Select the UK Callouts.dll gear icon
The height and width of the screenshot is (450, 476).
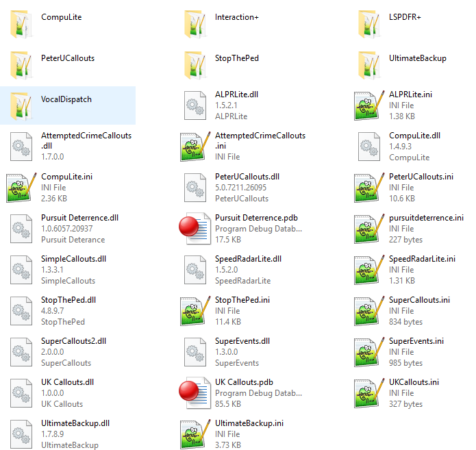pos(21,393)
